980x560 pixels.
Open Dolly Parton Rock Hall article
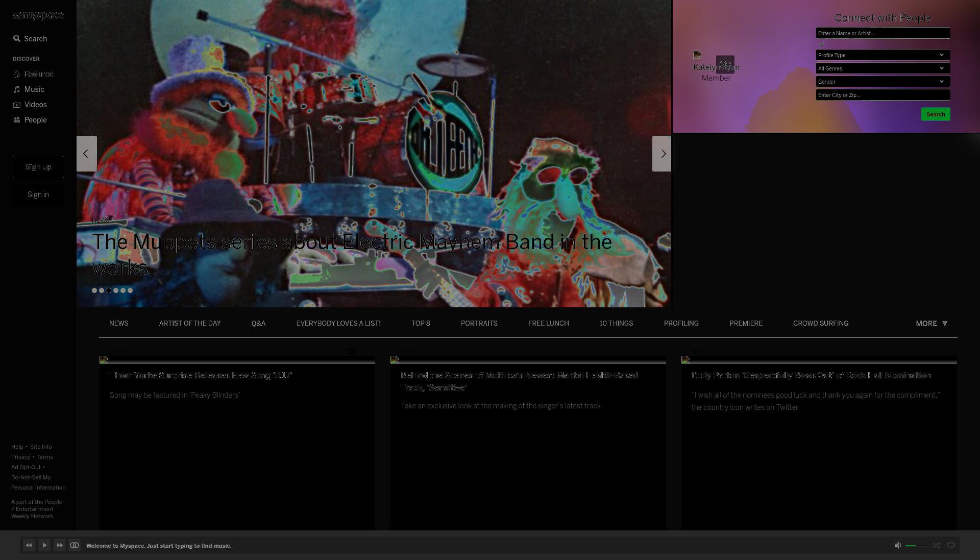(811, 376)
